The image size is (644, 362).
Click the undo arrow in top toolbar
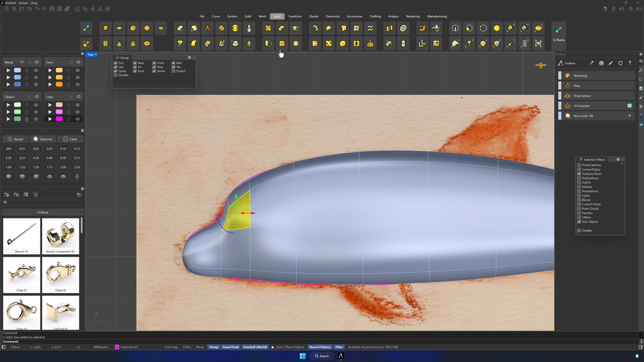tap(37, 9)
